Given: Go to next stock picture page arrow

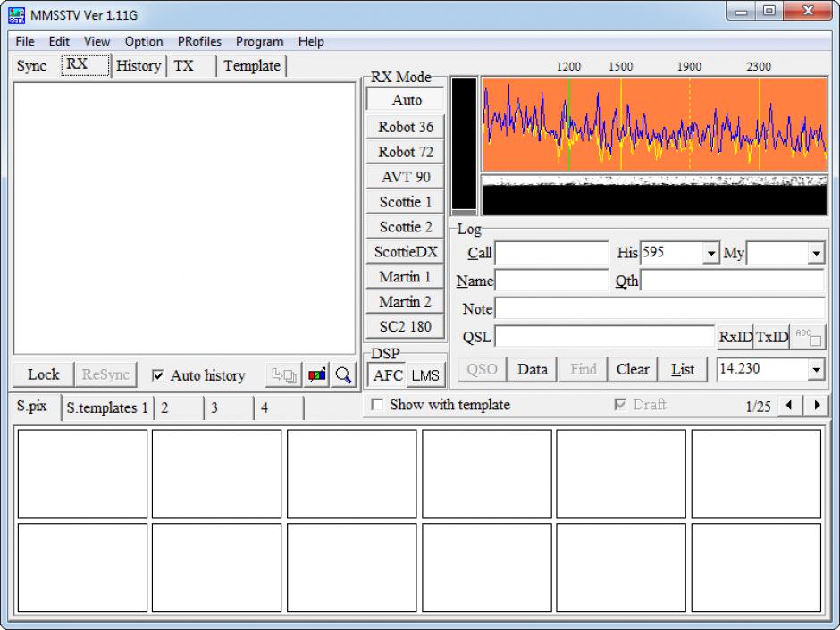Looking at the screenshot, I should tap(817, 406).
